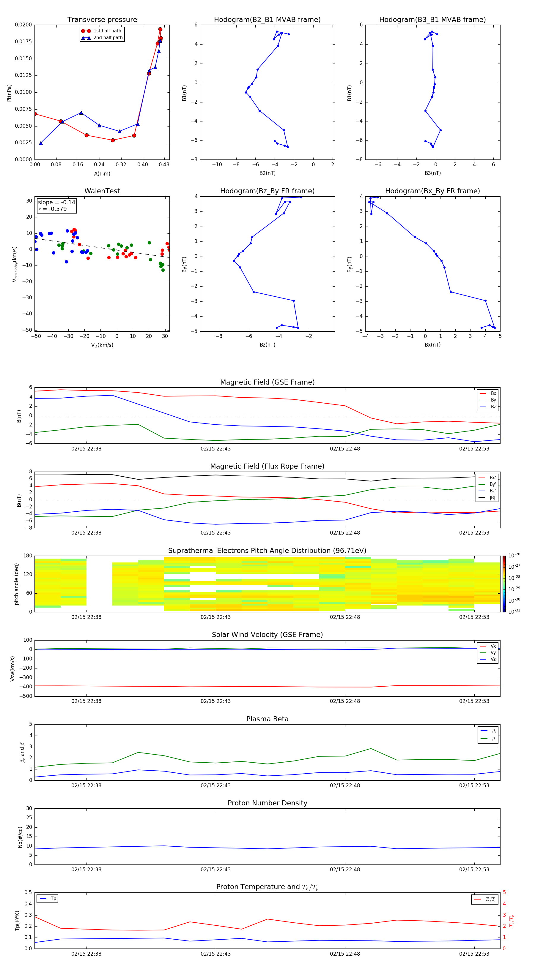Click the red "Te/Tp" right-side axis label
Viewport: 535px width, 980px height.
point(512,921)
